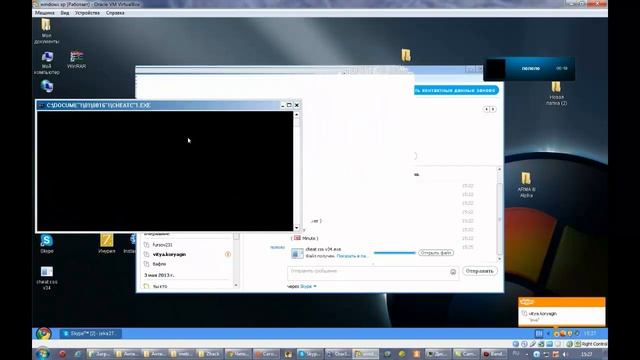The width and height of the screenshot is (640, 360).
Task: Focus the Skype message input field
Action: [373, 273]
